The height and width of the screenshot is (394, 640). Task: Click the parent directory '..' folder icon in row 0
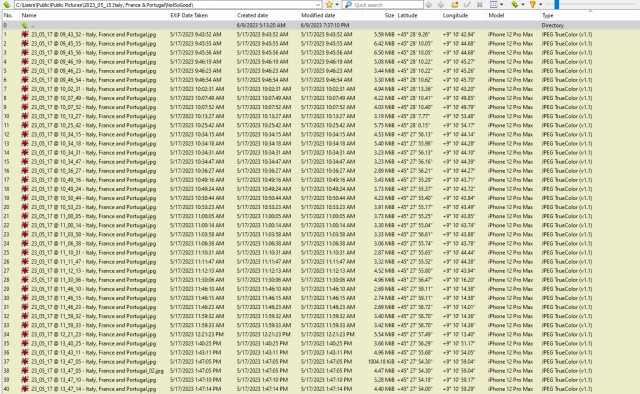(25, 25)
